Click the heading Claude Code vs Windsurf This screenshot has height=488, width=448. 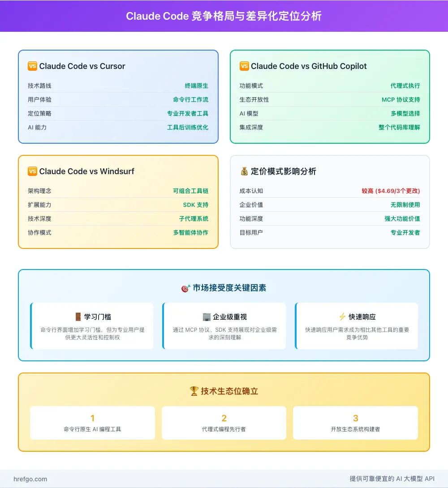click(x=86, y=171)
